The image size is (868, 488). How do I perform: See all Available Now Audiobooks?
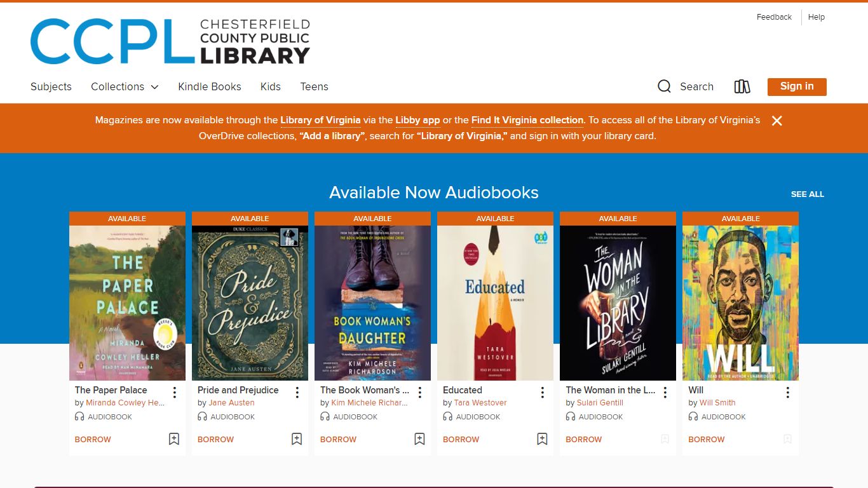(807, 194)
